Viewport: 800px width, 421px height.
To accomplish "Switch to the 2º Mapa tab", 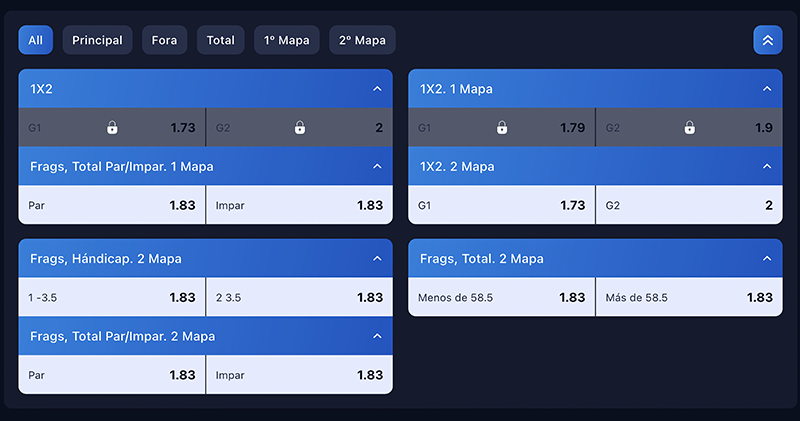I will 362,40.
